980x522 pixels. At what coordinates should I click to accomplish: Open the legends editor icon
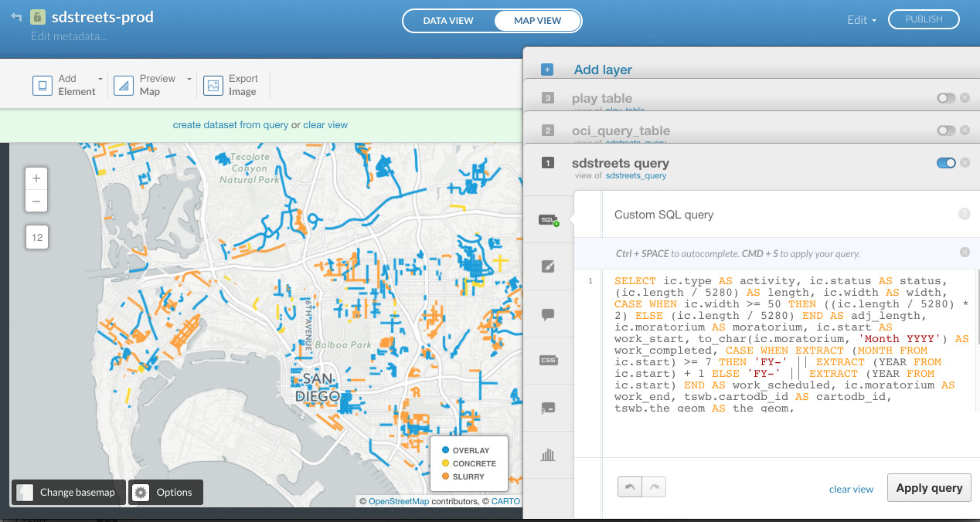549,408
